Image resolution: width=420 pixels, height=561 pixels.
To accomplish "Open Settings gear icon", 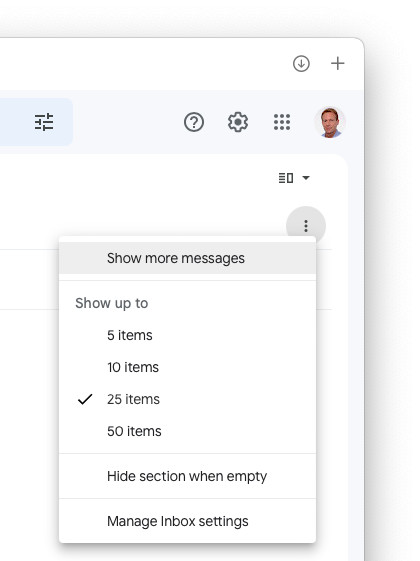I will [238, 122].
